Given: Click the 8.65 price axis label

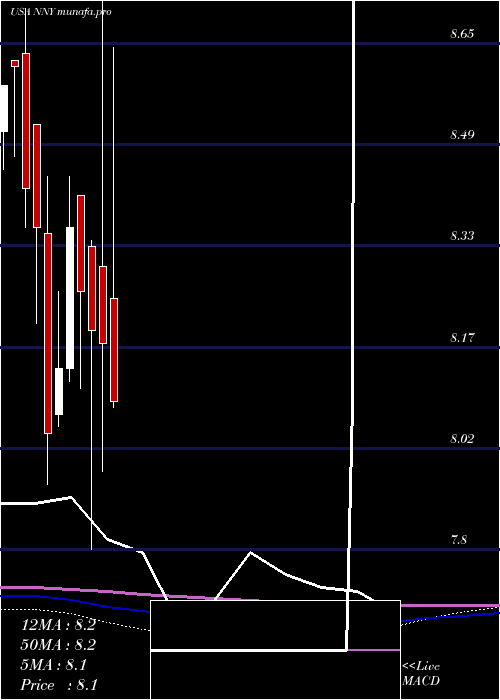Looking at the screenshot, I should tap(462, 34).
